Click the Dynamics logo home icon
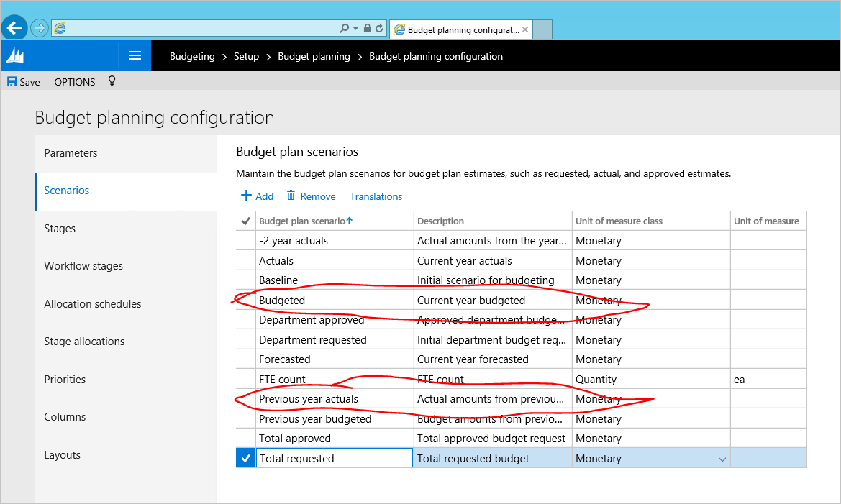Image resolution: width=841 pixels, height=504 pixels. coord(15,55)
